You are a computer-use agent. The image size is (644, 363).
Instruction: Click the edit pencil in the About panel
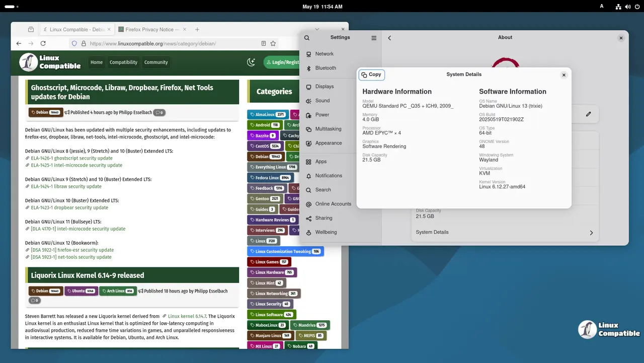[588, 114]
